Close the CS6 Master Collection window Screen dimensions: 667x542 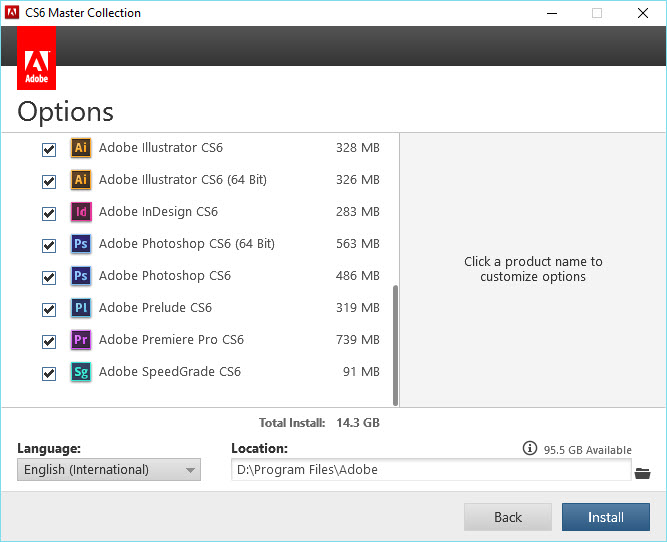(x=643, y=13)
